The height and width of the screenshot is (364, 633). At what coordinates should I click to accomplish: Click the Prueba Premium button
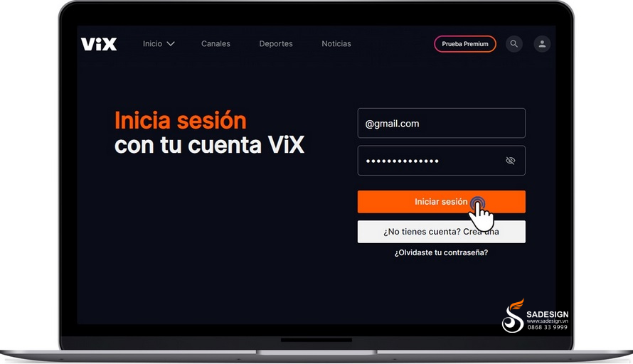click(x=465, y=44)
